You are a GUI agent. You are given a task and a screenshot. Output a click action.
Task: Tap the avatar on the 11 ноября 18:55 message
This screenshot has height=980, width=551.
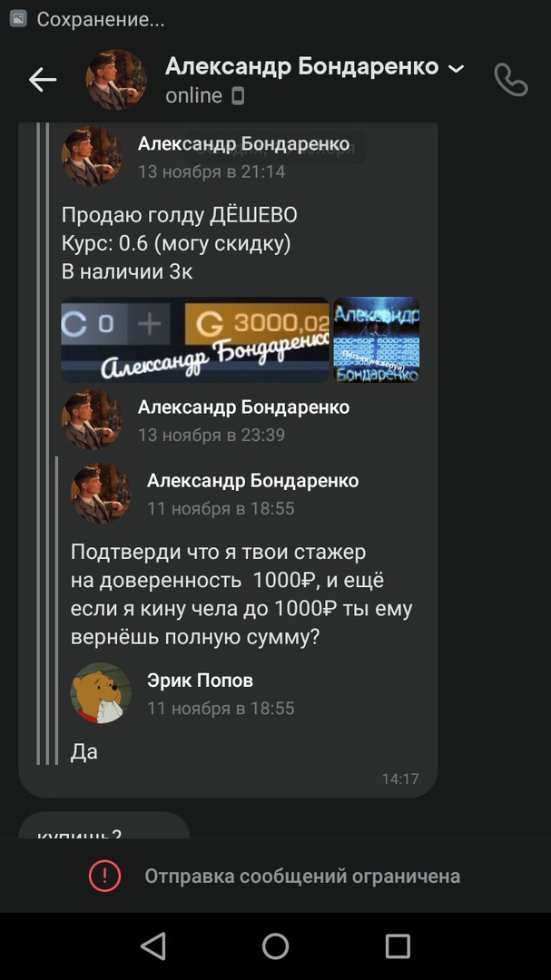[x=101, y=493]
